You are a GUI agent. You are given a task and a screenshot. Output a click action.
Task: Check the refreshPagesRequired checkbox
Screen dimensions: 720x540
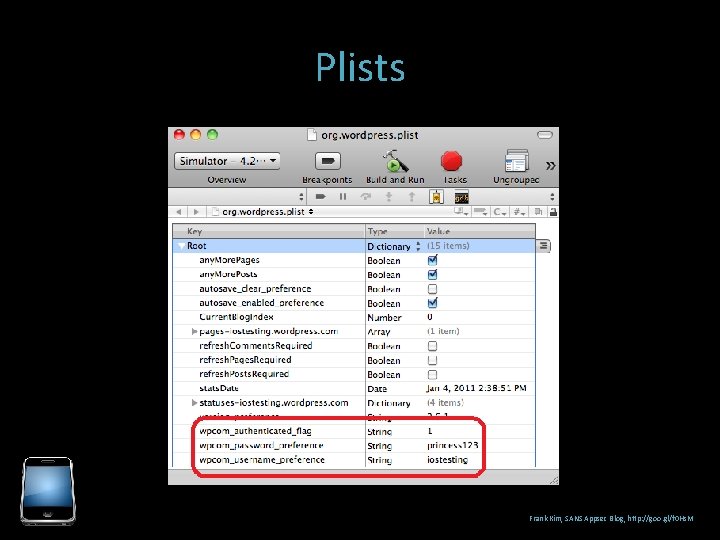(x=432, y=360)
